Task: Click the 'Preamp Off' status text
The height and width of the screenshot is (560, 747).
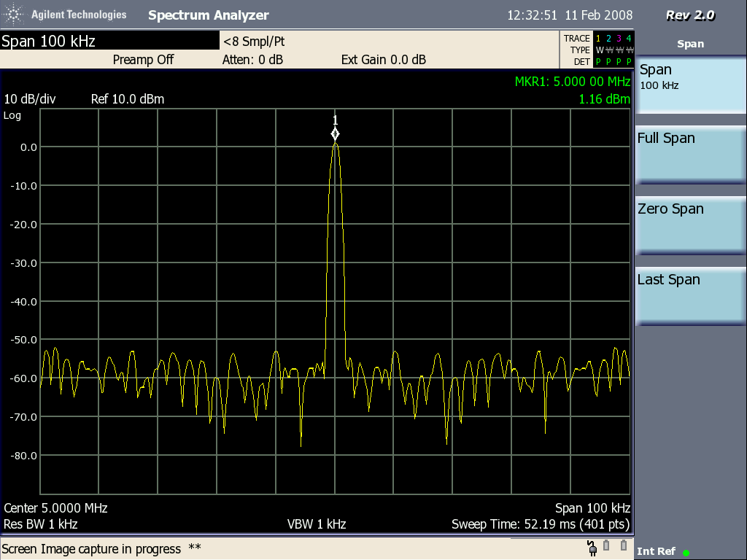Action: coord(144,60)
